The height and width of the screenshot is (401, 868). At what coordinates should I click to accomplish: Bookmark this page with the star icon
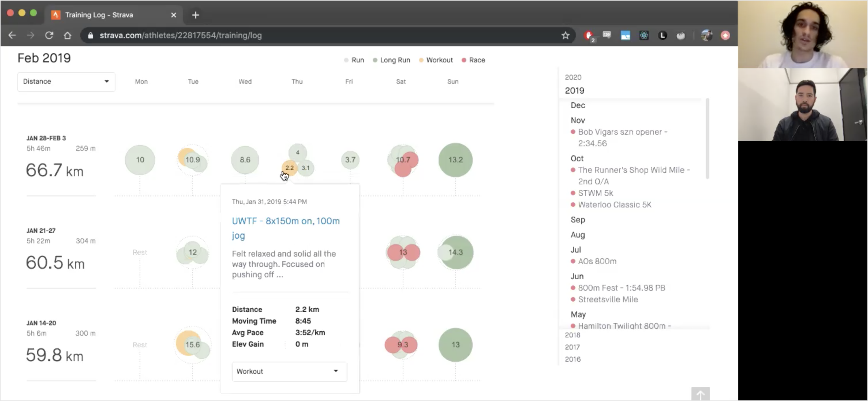(565, 36)
